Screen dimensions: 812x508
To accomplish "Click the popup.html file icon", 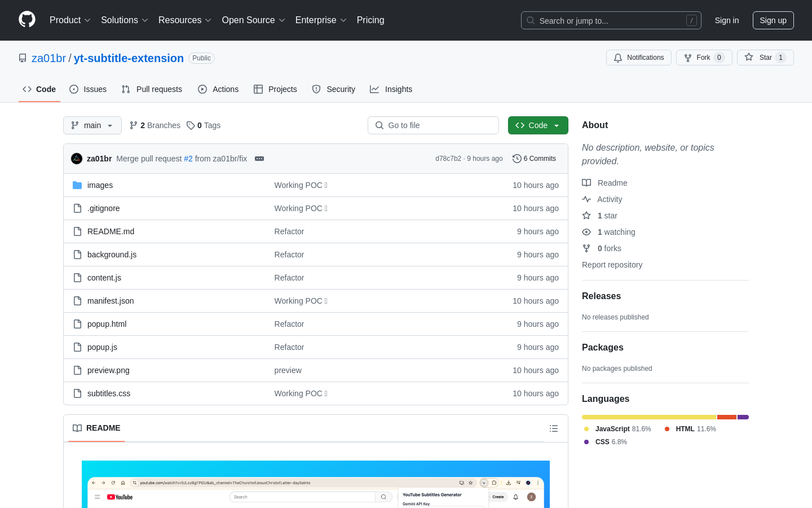I will (x=77, y=324).
